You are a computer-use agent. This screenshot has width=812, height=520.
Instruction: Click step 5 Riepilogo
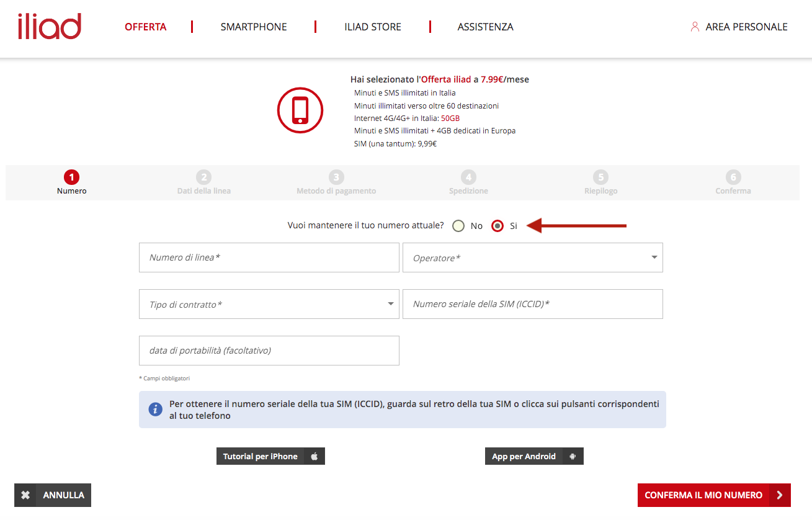[x=600, y=182]
